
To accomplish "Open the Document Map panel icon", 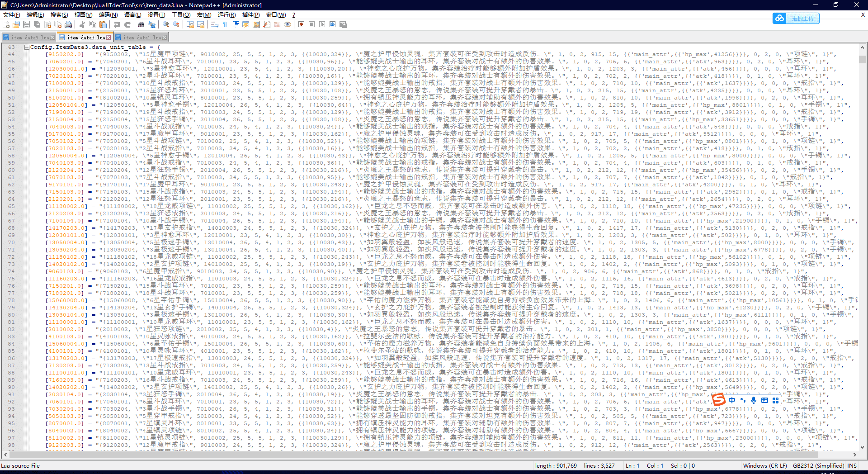I will pos(256,24).
